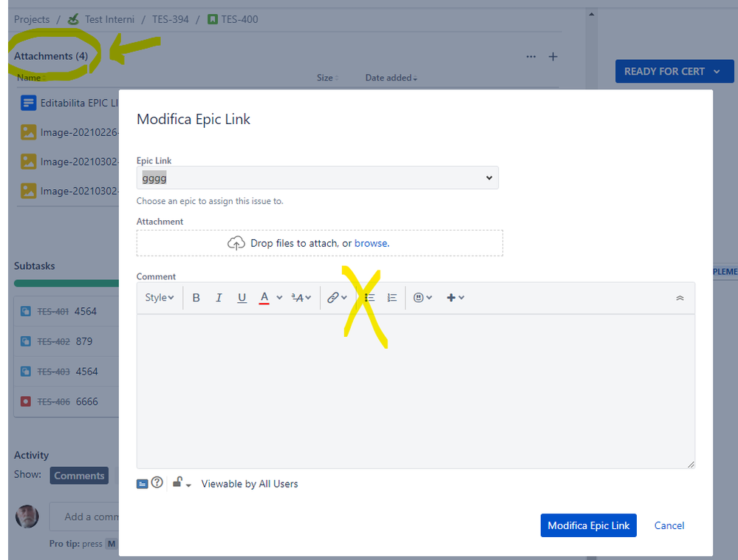The image size is (738, 560).
Task: Toggle italic formatting in comment toolbar
Action: (x=219, y=298)
